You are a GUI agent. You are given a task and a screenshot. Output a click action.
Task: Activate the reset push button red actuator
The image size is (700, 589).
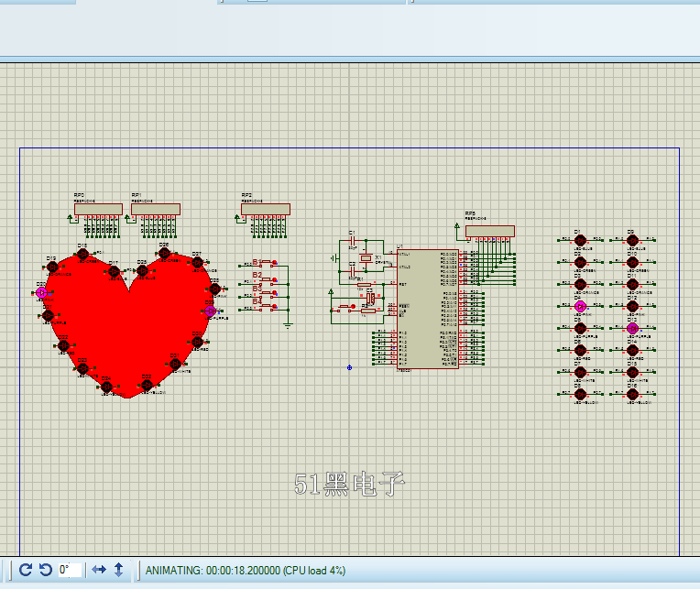click(353, 306)
